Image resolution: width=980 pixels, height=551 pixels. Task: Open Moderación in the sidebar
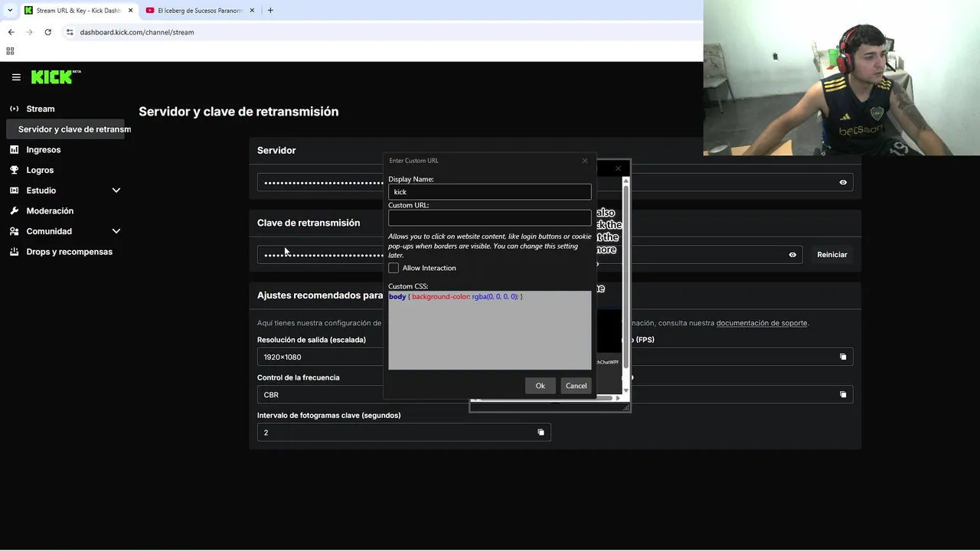coord(50,210)
